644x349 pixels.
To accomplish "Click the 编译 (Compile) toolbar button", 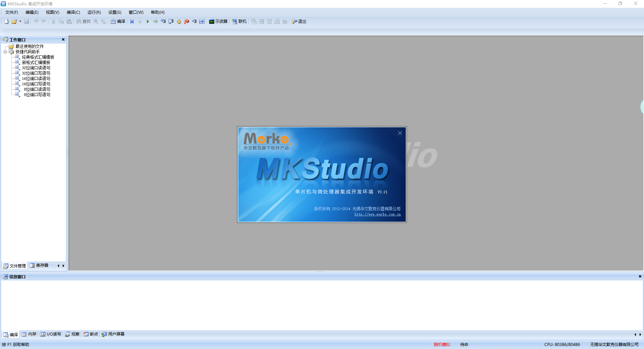I will pos(118,21).
